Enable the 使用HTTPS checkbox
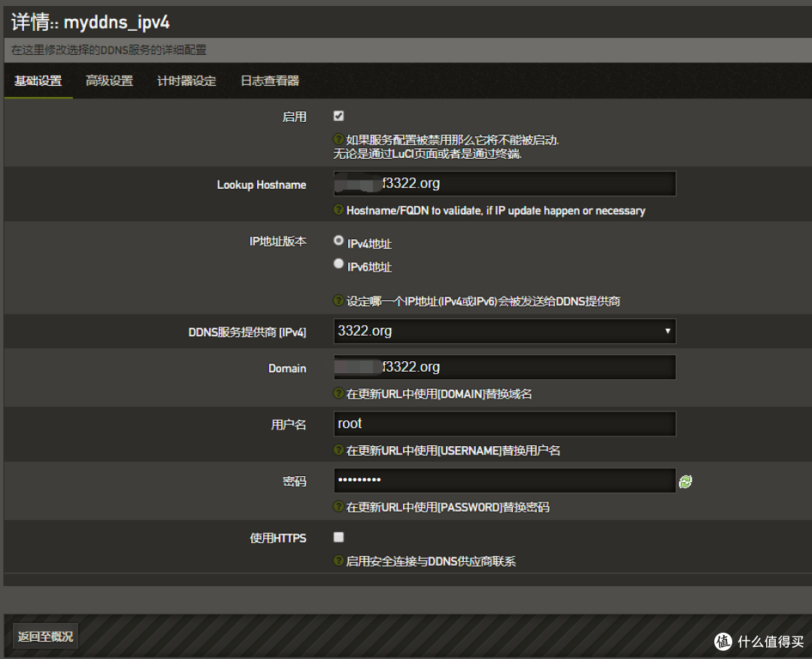Image resolution: width=812 pixels, height=659 pixels. point(338,537)
